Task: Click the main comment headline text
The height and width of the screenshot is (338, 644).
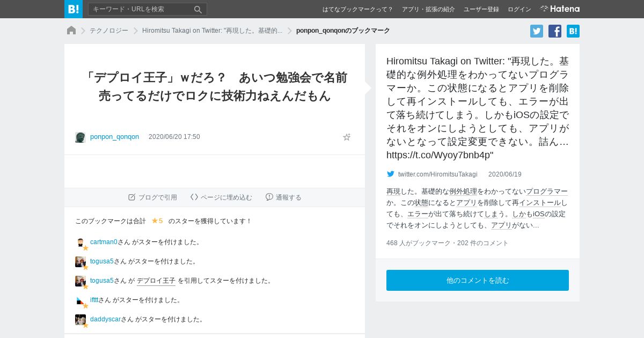Action: [215, 86]
